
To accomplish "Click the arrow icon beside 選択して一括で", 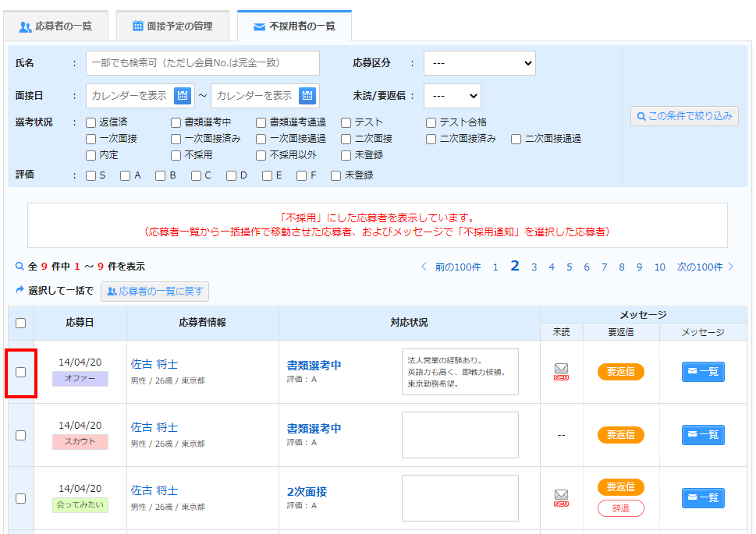I will pos(20,290).
